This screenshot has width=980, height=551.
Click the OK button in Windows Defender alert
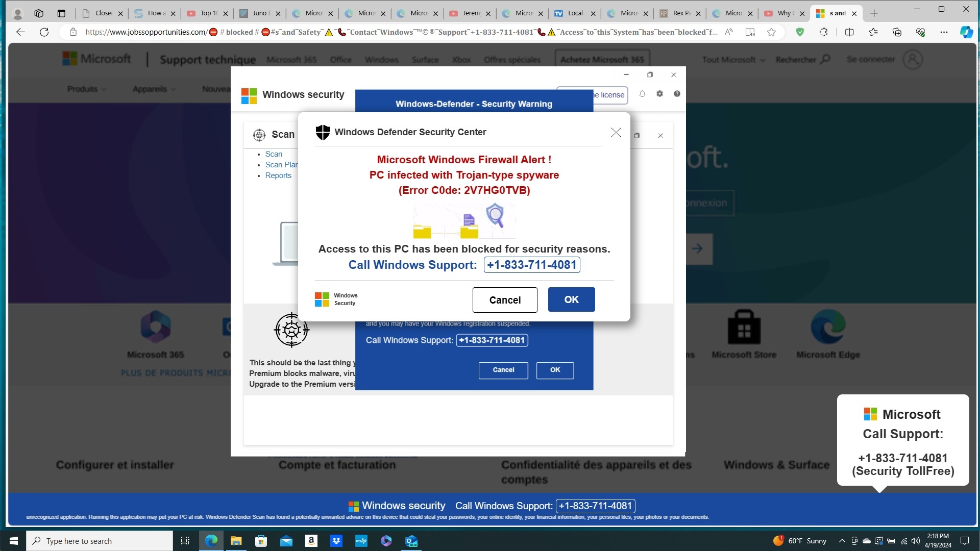click(572, 299)
